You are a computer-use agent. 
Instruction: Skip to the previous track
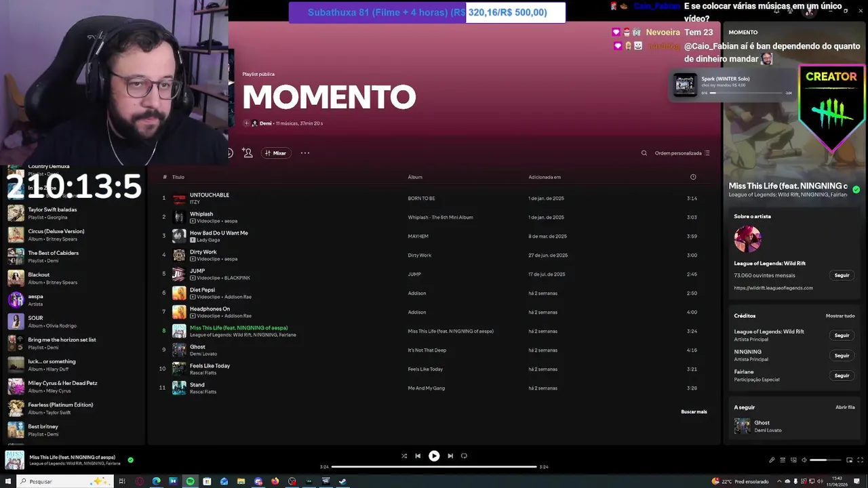tap(418, 456)
